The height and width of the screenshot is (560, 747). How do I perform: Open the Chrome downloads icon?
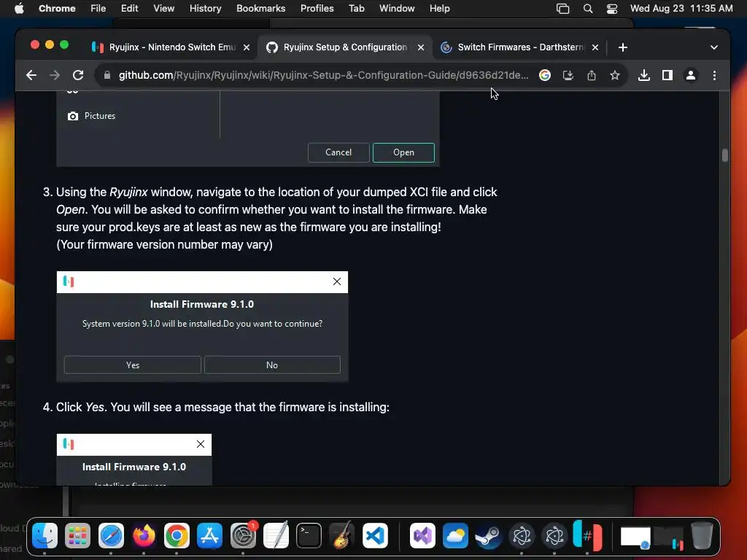(x=643, y=75)
